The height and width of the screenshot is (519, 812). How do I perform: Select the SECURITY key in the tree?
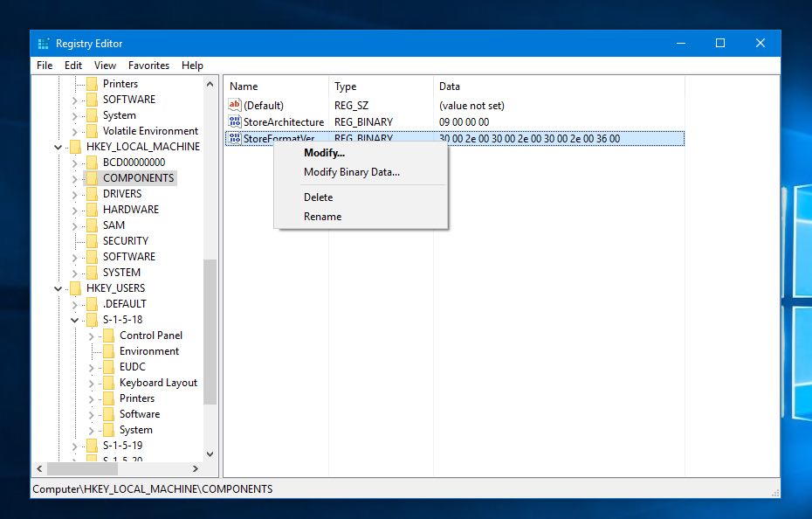tap(126, 241)
